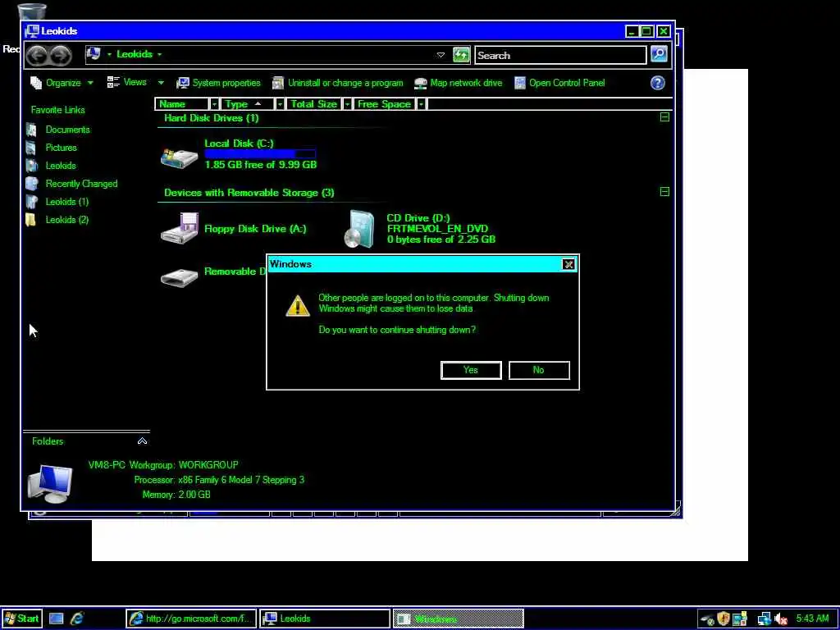Click Uninstall or change a program
This screenshot has height=630, width=840.
click(338, 83)
